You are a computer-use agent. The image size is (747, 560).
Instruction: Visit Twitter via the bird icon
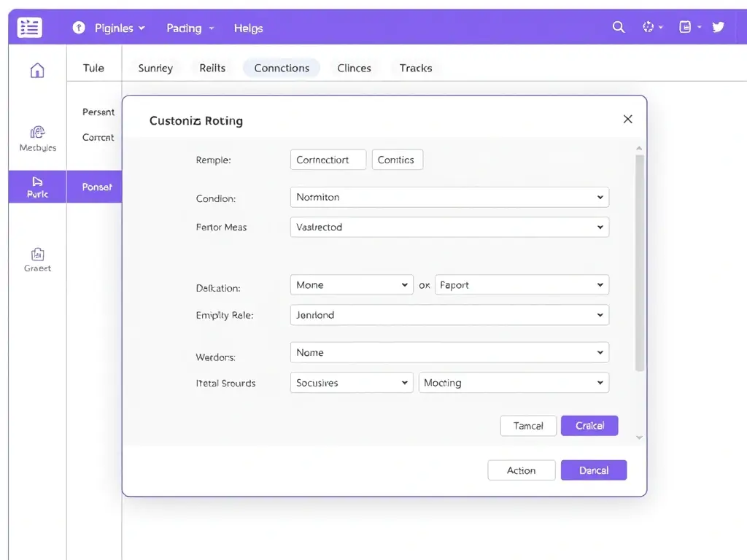pos(719,27)
